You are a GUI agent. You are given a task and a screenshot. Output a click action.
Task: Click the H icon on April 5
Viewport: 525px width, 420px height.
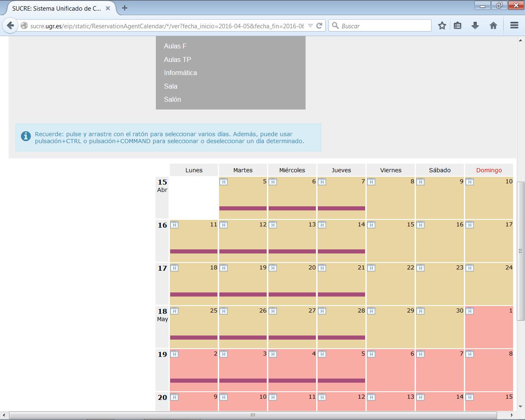(x=224, y=182)
